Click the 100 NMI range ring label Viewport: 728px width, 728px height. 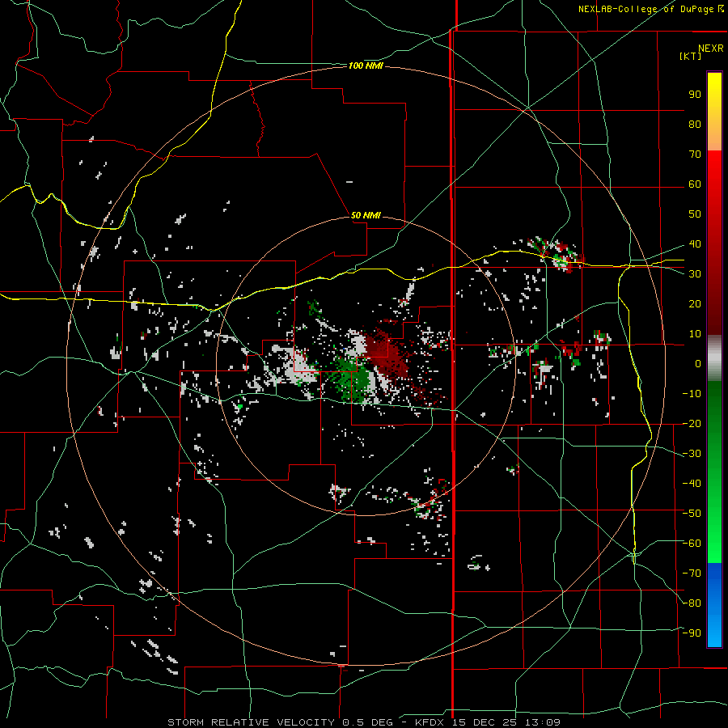[366, 66]
